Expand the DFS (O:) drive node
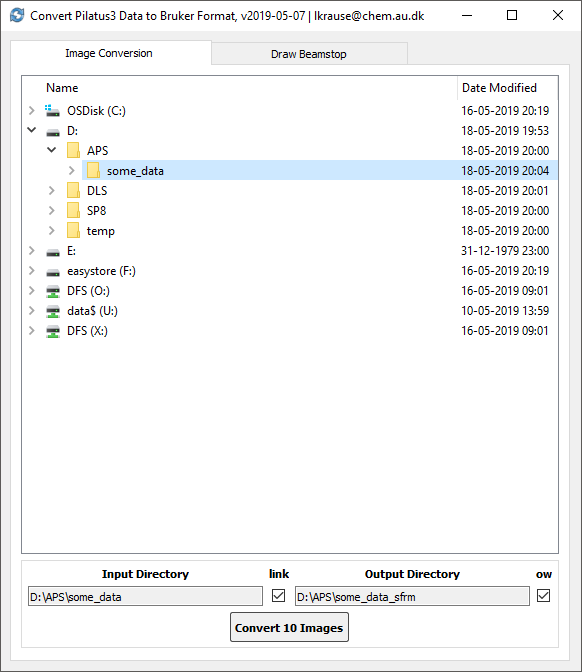The image size is (582, 672). (32, 291)
